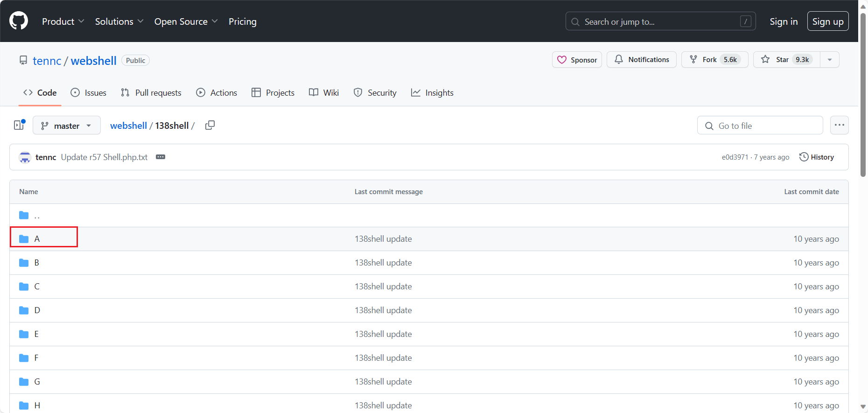This screenshot has height=413, width=868.
Task: Go to the Pricing page
Action: [x=243, y=21]
